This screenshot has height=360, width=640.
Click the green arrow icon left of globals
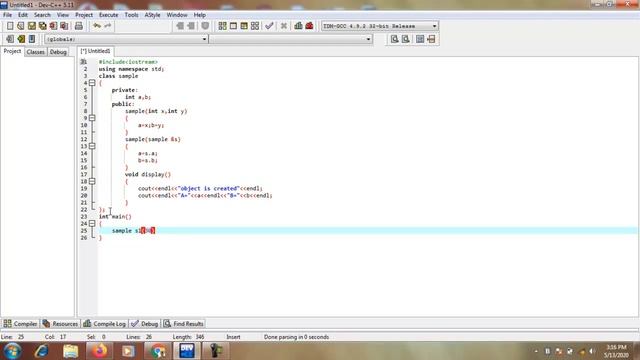coord(21,39)
